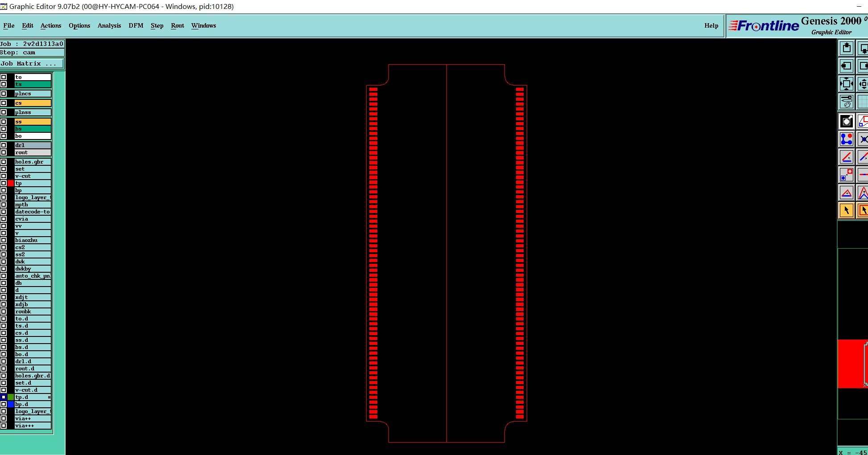Select the connected blue-nodes tool icon
Viewport: 868px width, 455px height.
click(x=847, y=139)
